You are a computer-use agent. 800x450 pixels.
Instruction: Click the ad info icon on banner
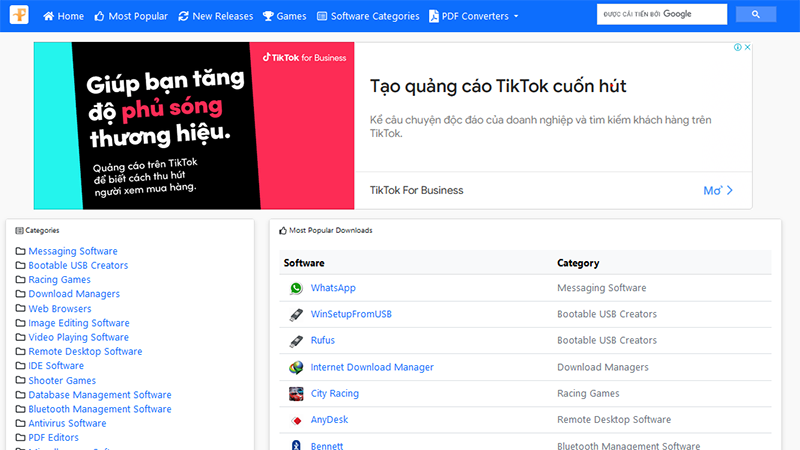[738, 47]
